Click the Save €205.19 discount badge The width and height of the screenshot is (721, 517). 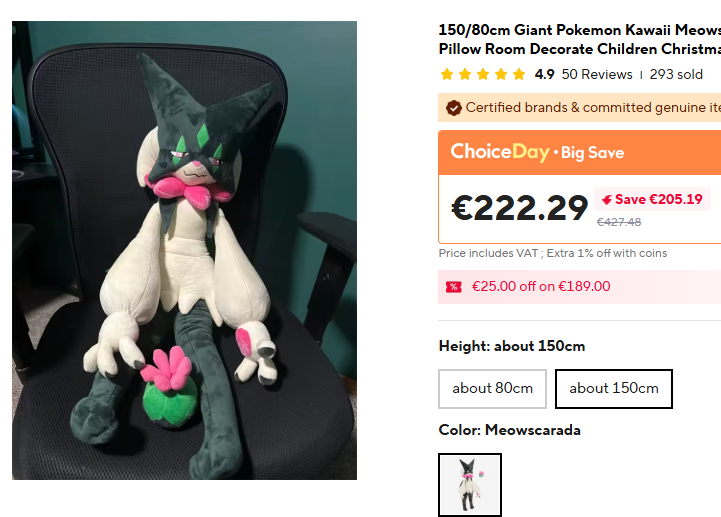click(x=652, y=200)
